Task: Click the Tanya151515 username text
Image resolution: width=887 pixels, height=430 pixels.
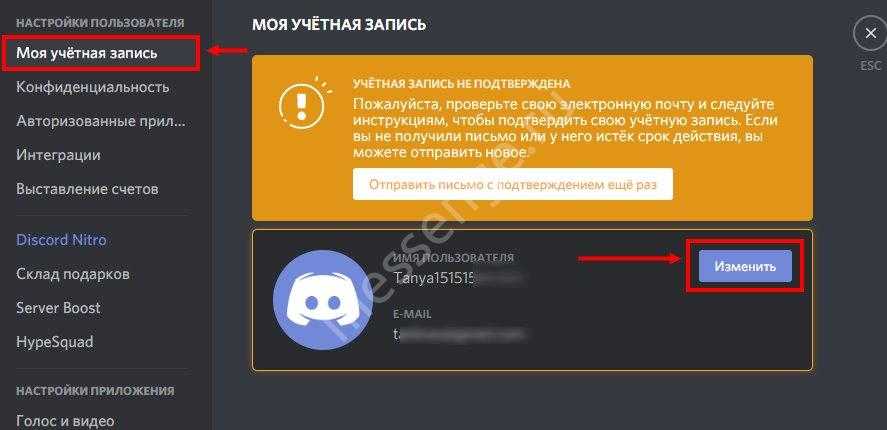Action: [436, 278]
